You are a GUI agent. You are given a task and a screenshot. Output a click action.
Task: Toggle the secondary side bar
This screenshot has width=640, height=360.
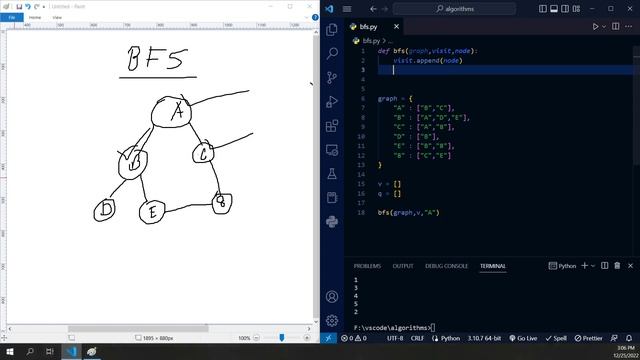tap(565, 9)
